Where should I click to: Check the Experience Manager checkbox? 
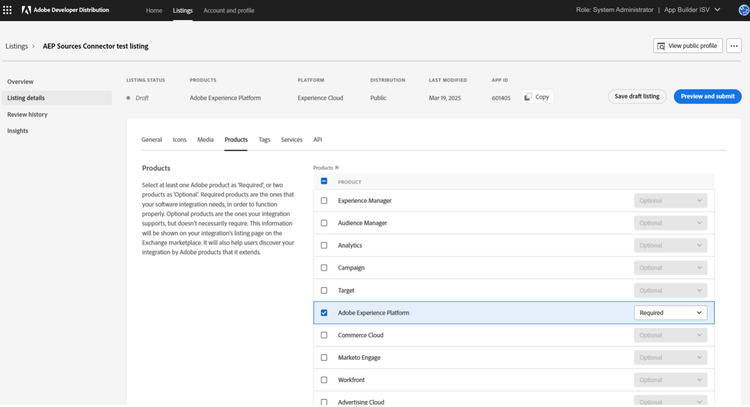[324, 201]
